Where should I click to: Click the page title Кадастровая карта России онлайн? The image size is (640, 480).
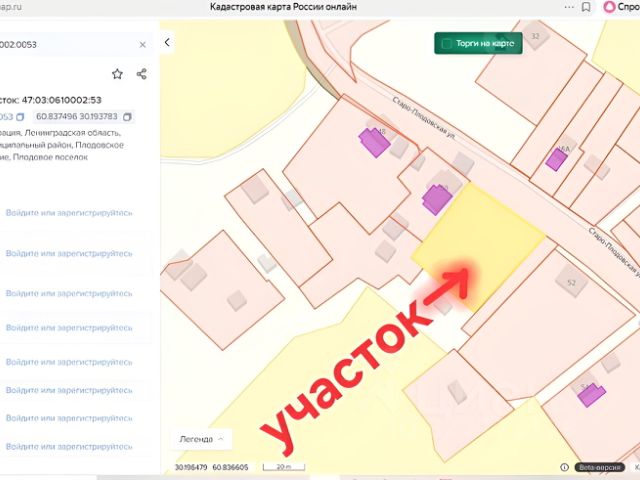coord(283,7)
